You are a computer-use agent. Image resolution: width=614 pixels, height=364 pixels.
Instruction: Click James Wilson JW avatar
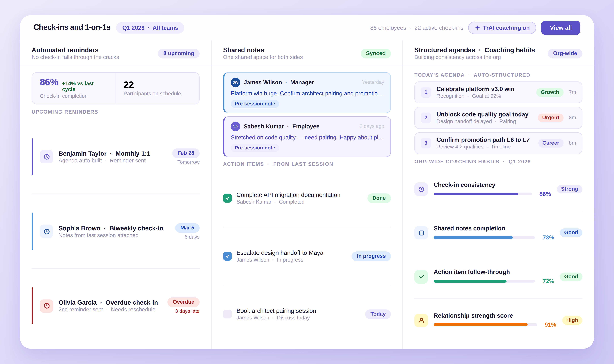pyautogui.click(x=235, y=82)
